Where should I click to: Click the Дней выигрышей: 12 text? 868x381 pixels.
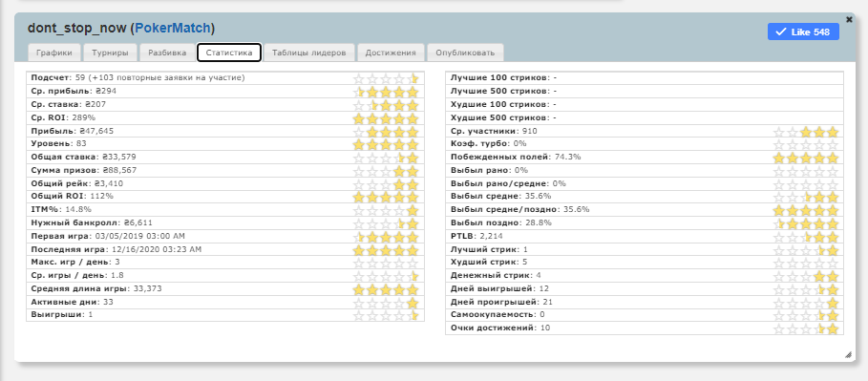click(499, 288)
